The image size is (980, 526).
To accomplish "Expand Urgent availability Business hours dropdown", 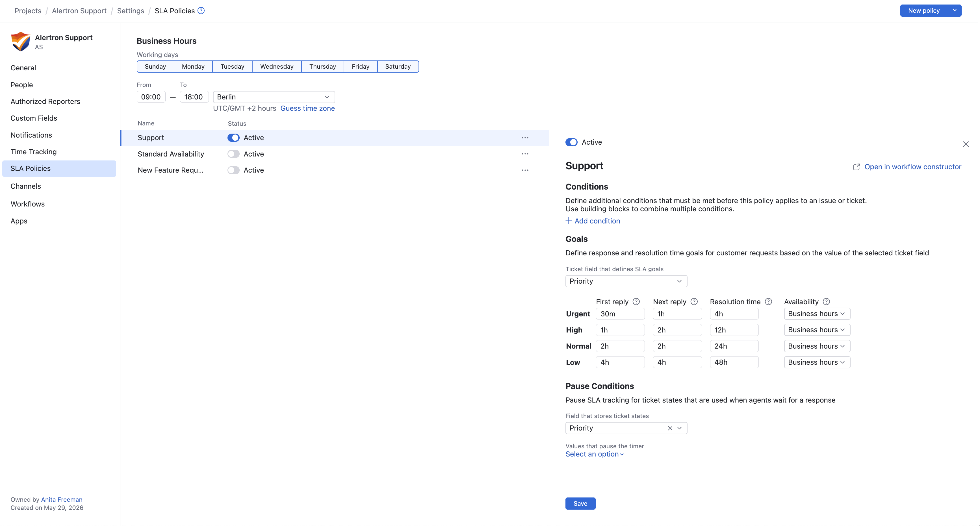I will [x=817, y=314].
